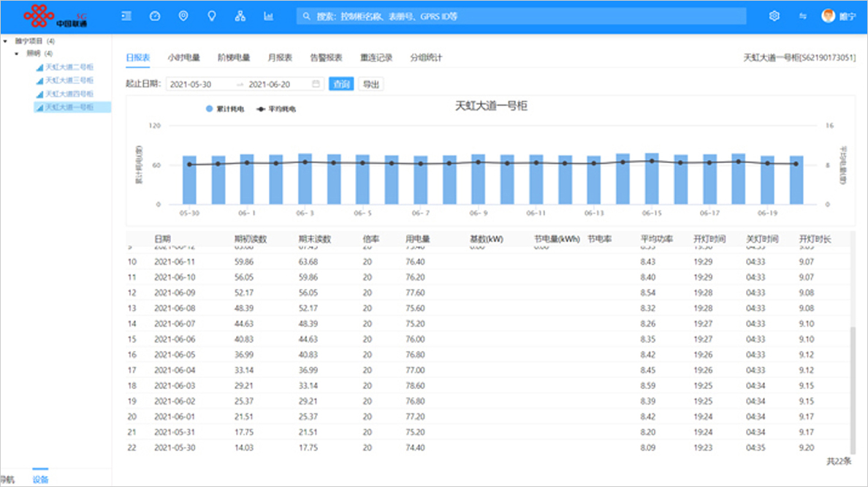The width and height of the screenshot is (868, 487).
Task: Click the 查询 query button
Action: coord(341,84)
